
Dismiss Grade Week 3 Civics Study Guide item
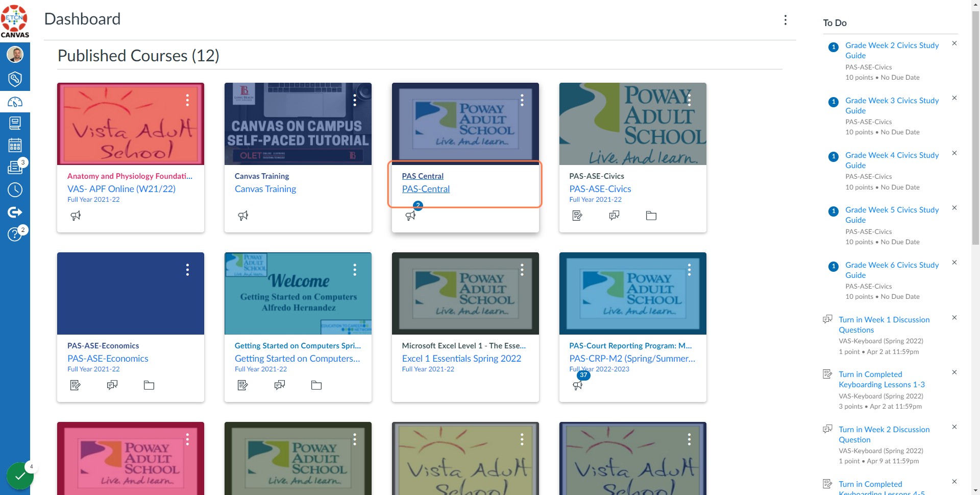pos(954,98)
